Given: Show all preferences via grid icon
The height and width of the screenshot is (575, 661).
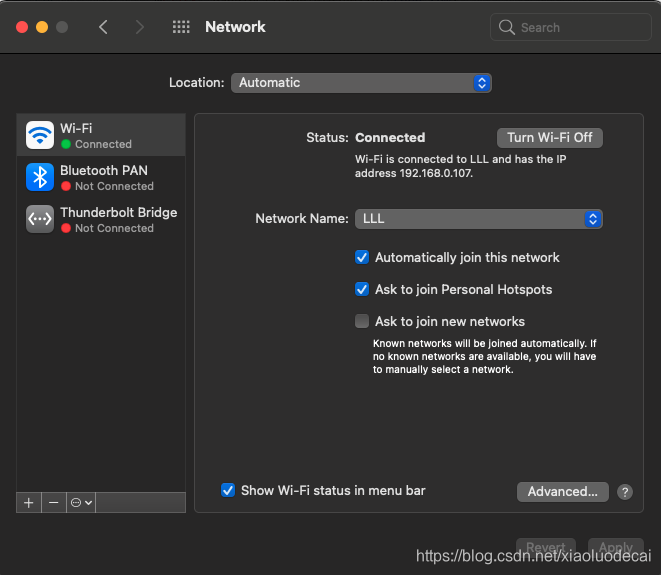Looking at the screenshot, I should [181, 27].
